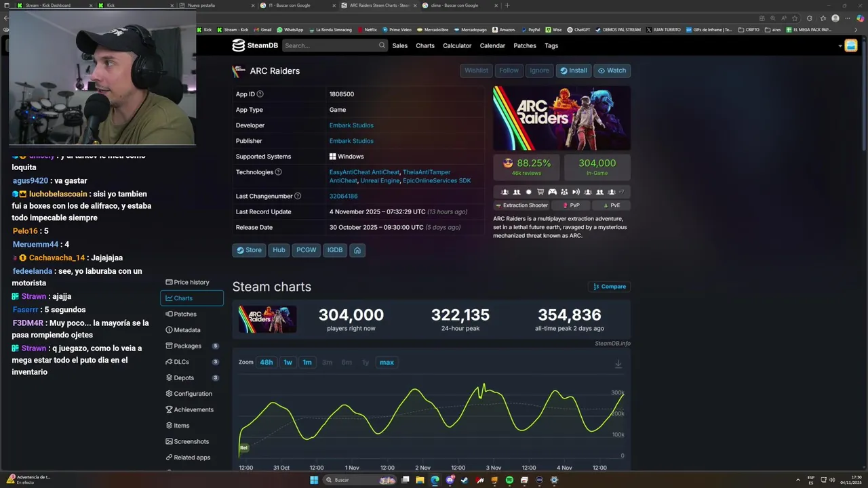The image size is (868, 488).
Task: Click the game controller category icon
Action: coord(552,192)
